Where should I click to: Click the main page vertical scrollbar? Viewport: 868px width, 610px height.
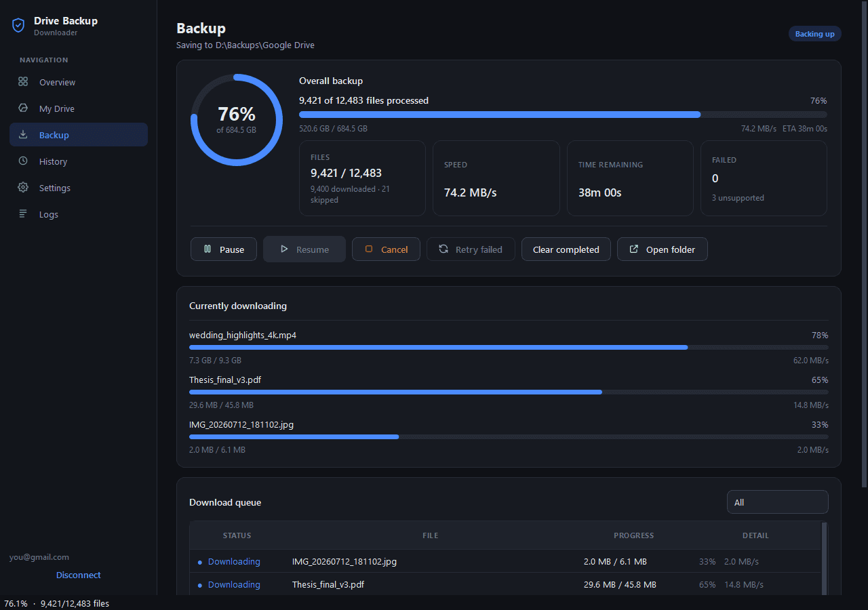[x=864, y=244]
